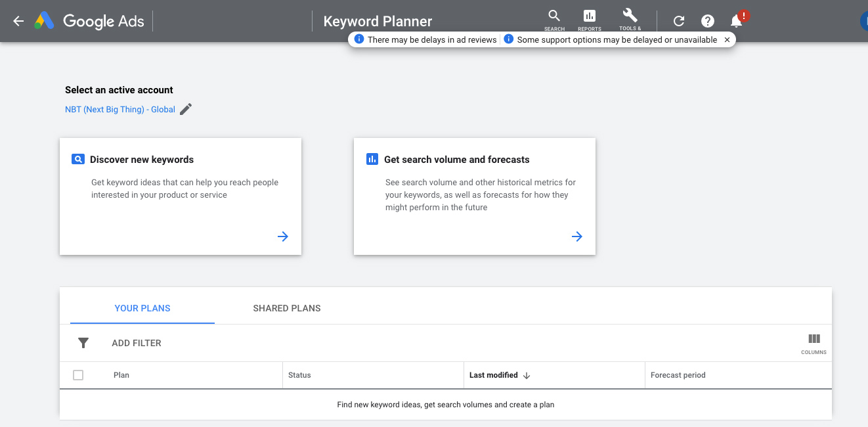Image resolution: width=868 pixels, height=427 pixels.
Task: Open Discover new keywords via its arrow
Action: point(283,236)
